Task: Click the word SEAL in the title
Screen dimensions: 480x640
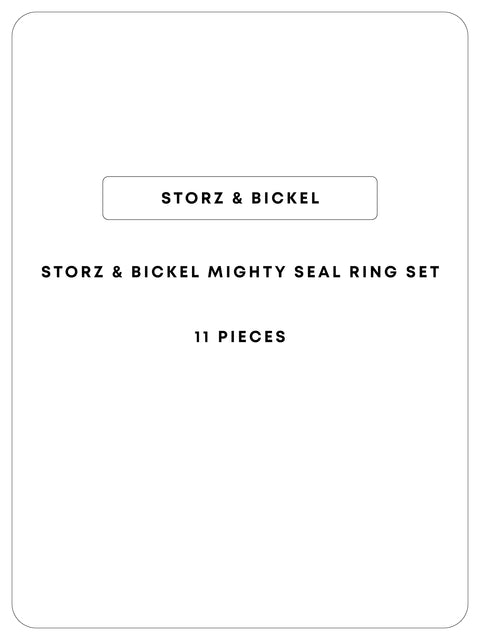Action: pyautogui.click(x=318, y=272)
